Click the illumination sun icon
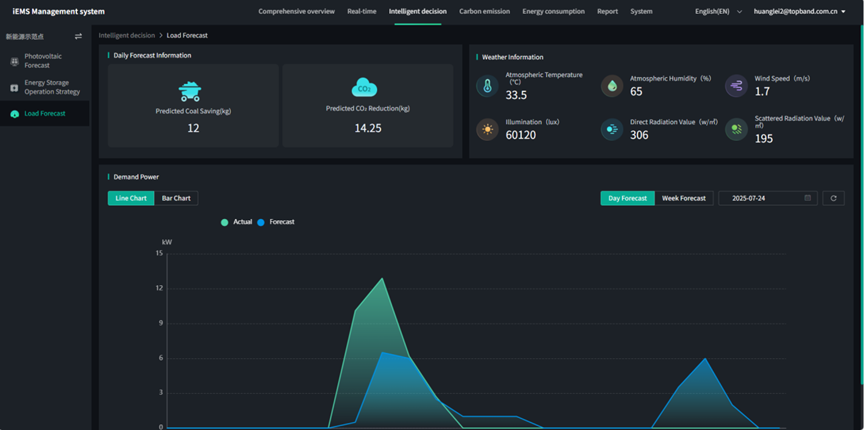The image size is (864, 430). pos(487,130)
